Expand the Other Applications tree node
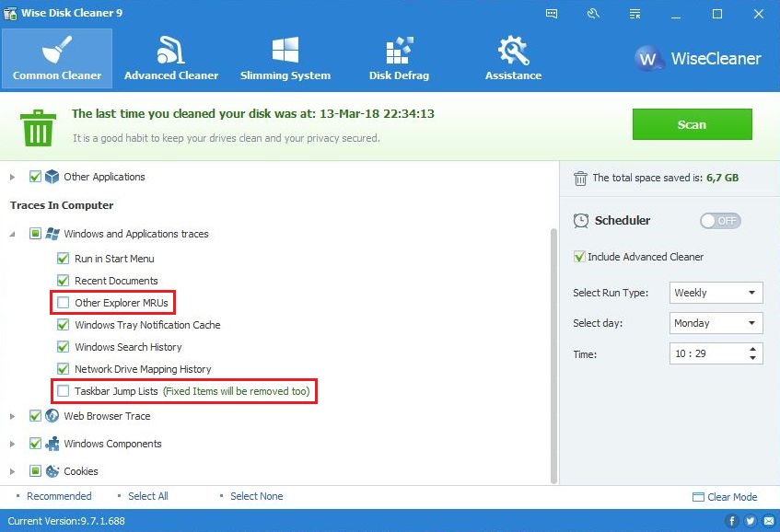The image size is (780, 532). 13,177
